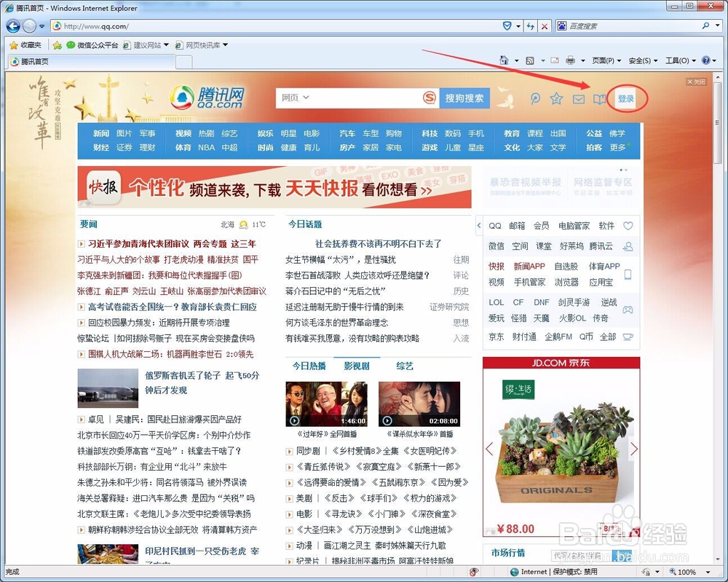The width and height of the screenshot is (728, 582).
Task: Click the IE back navigation arrow
Action: (x=13, y=26)
